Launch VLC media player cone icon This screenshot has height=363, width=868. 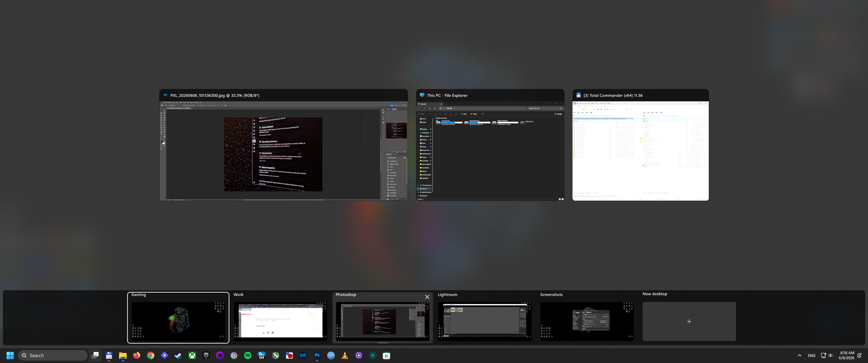tap(345, 355)
